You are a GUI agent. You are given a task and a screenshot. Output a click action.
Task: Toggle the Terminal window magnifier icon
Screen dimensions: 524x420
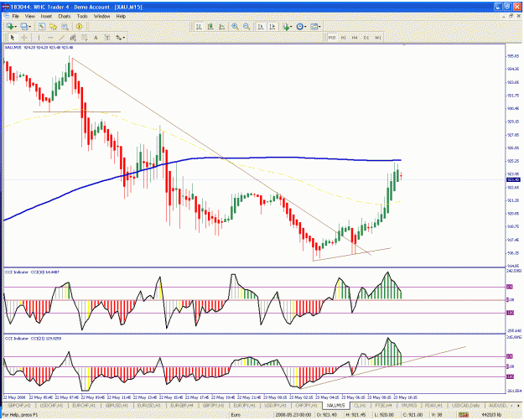click(x=65, y=26)
